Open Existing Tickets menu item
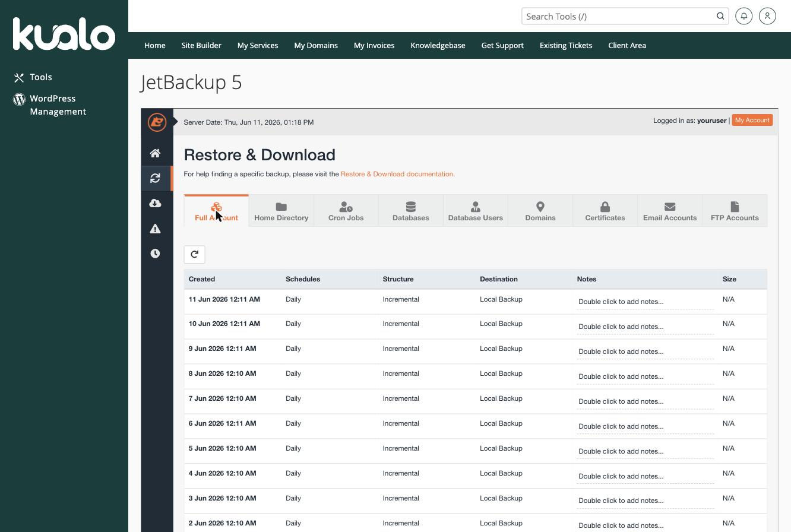The image size is (791, 532). pos(566,45)
